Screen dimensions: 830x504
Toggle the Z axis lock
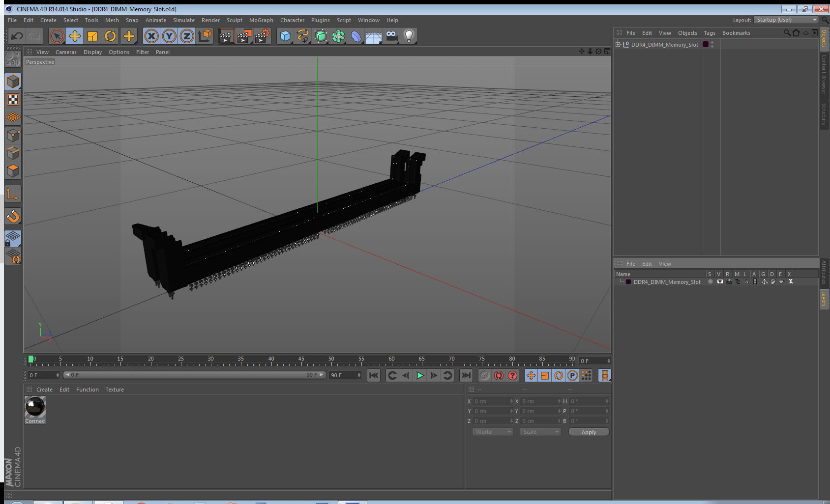pyautogui.click(x=187, y=36)
